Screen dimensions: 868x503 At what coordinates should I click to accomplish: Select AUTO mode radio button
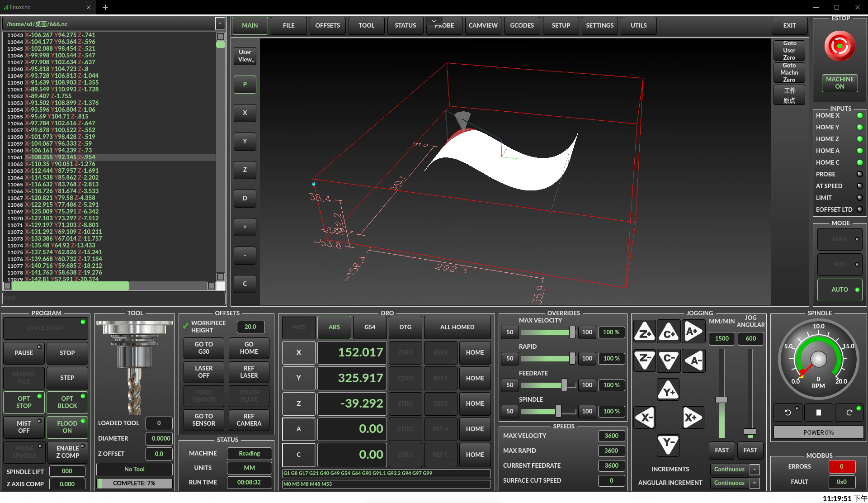coord(840,289)
